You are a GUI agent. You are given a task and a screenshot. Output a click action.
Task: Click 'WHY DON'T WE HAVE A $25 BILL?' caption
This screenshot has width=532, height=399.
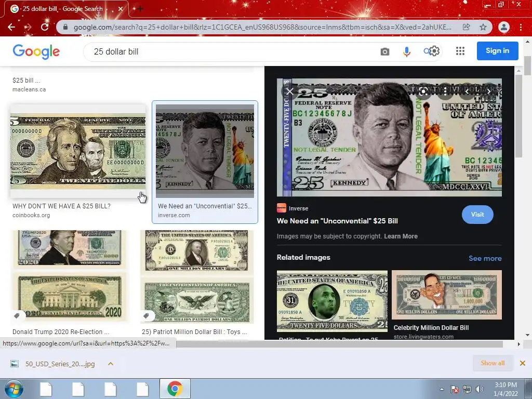61,206
